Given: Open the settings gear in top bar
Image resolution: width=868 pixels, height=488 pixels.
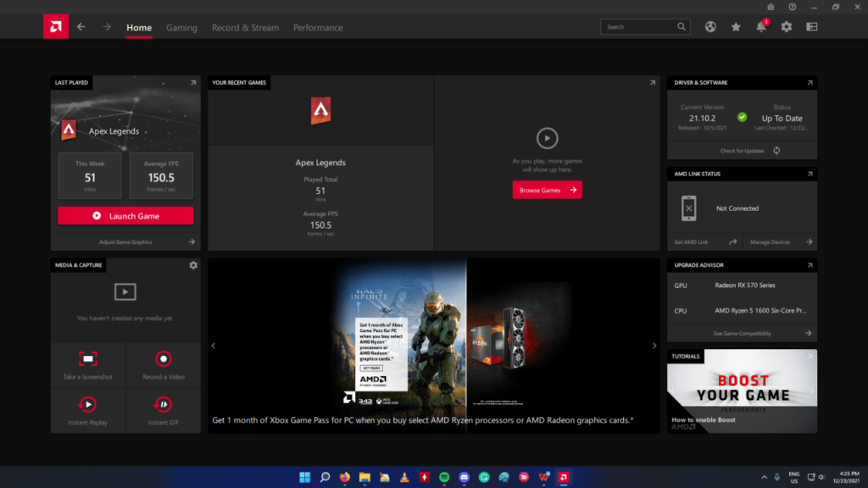Looking at the screenshot, I should point(787,27).
